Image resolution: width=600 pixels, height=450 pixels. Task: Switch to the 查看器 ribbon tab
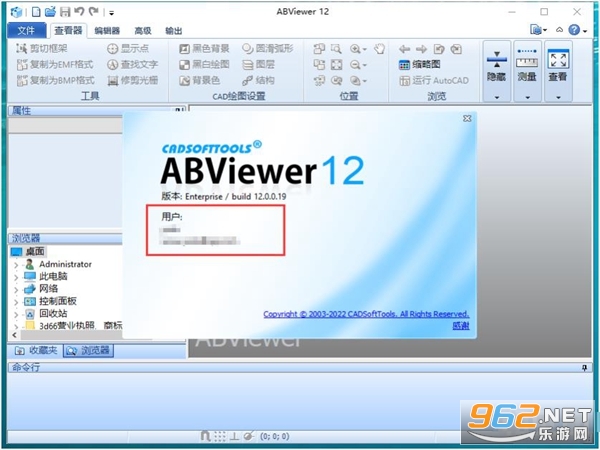[x=68, y=31]
